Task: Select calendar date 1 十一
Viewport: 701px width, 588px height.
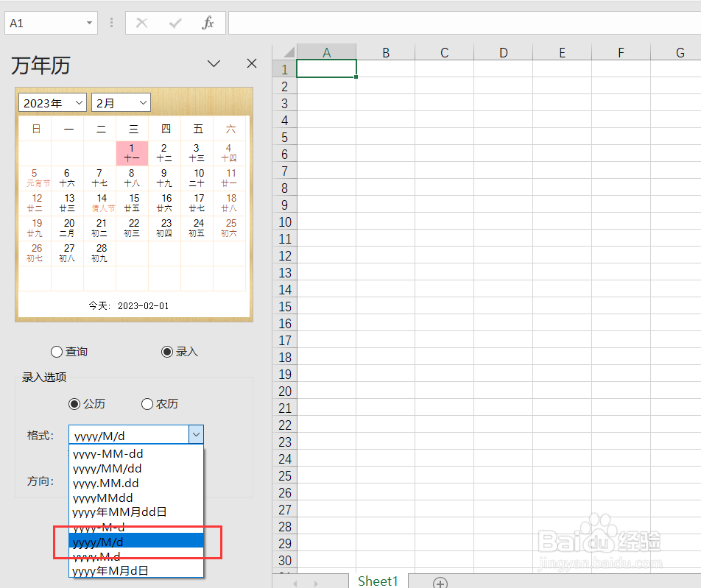Action: coord(132,153)
